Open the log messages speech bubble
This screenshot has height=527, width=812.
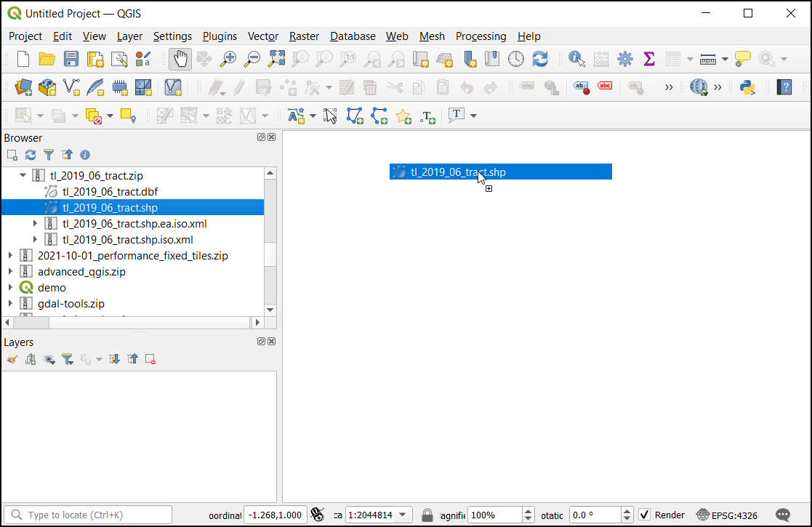pyautogui.click(x=783, y=515)
